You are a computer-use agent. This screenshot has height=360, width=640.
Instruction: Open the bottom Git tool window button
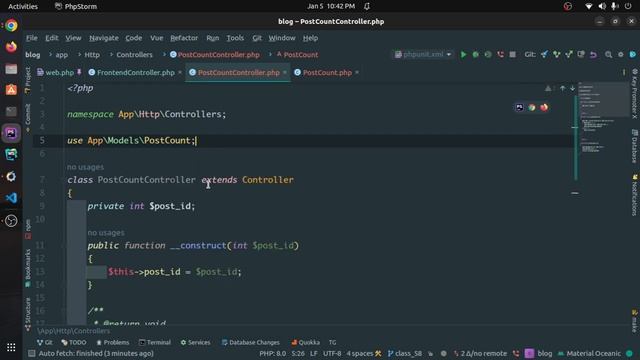pyautogui.click(x=44, y=342)
